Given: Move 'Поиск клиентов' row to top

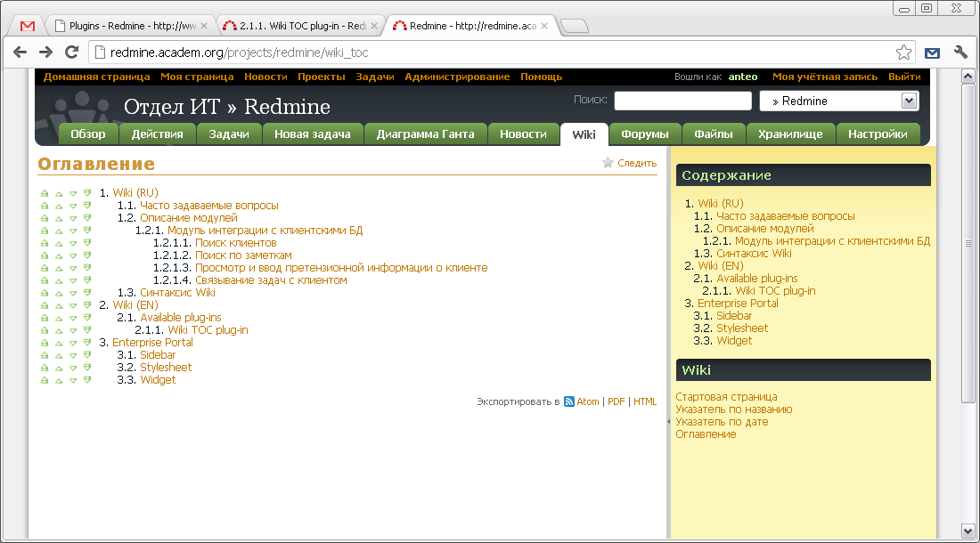Looking at the screenshot, I should (x=45, y=243).
